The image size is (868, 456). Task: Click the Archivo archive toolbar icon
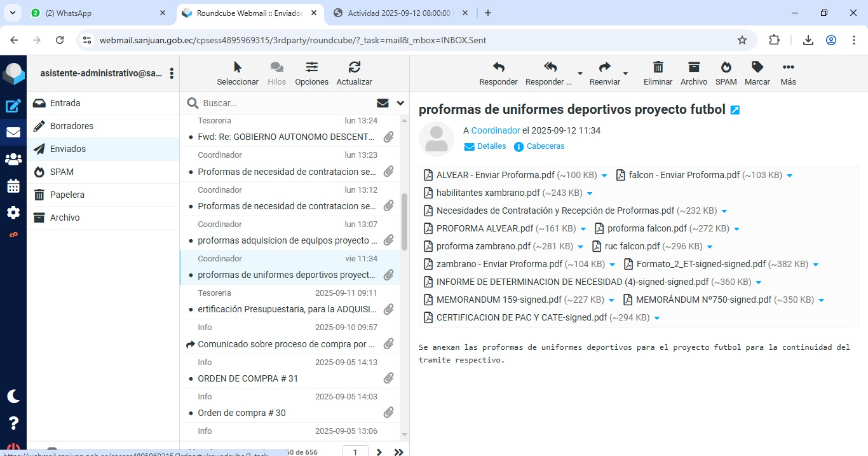(693, 67)
